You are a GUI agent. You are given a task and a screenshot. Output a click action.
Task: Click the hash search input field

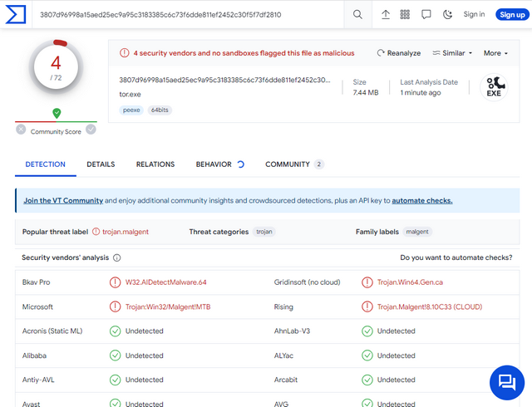[189, 15]
